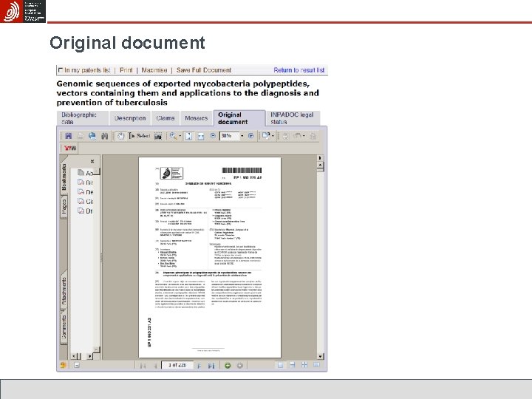Click the Maximise link
This screenshot has width=532, height=399.
(x=154, y=70)
